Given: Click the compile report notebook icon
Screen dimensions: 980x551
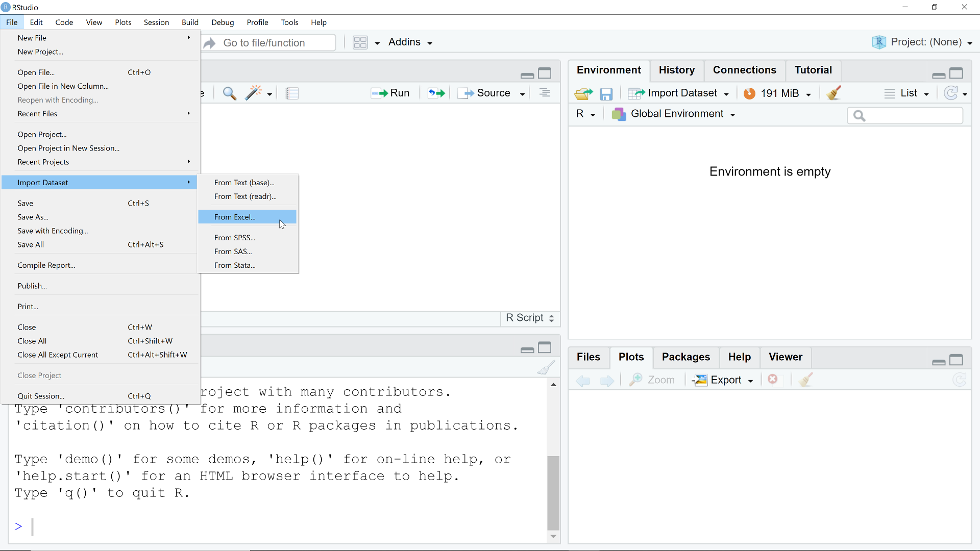Looking at the screenshot, I should pos(292,93).
